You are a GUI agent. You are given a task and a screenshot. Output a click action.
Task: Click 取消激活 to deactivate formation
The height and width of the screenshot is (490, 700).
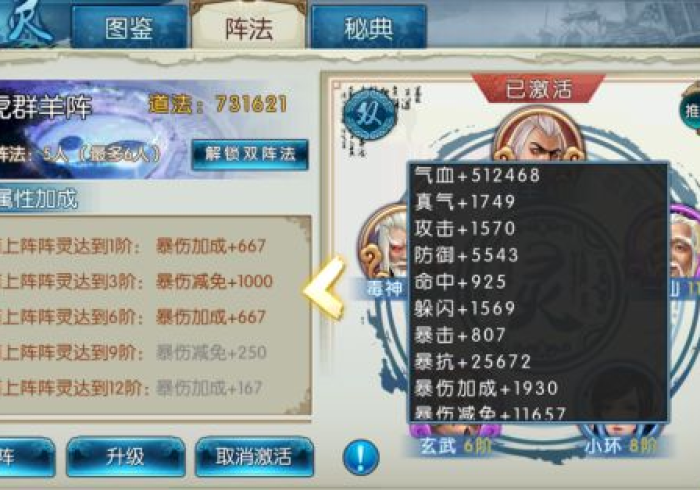coord(254,457)
